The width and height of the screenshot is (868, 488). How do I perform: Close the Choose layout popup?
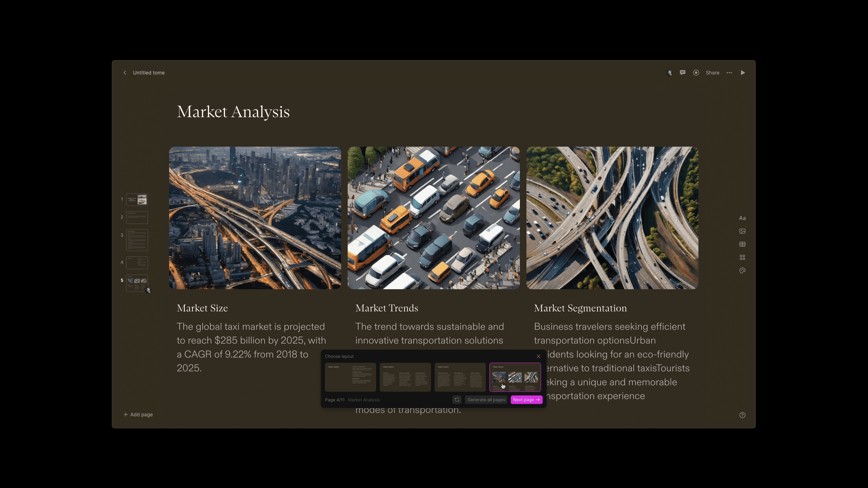pos(538,356)
